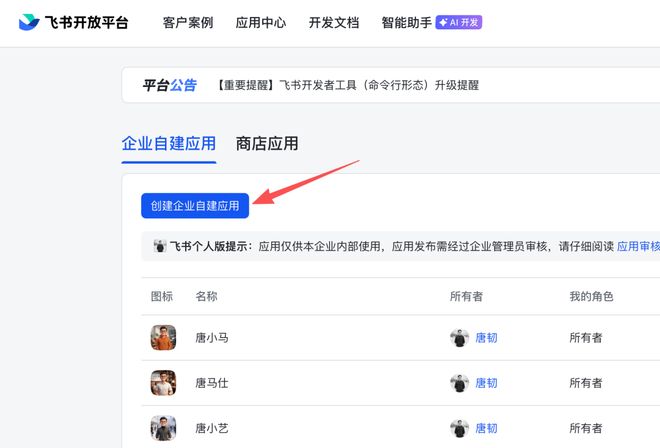Click the 平台公告 label

(170, 85)
